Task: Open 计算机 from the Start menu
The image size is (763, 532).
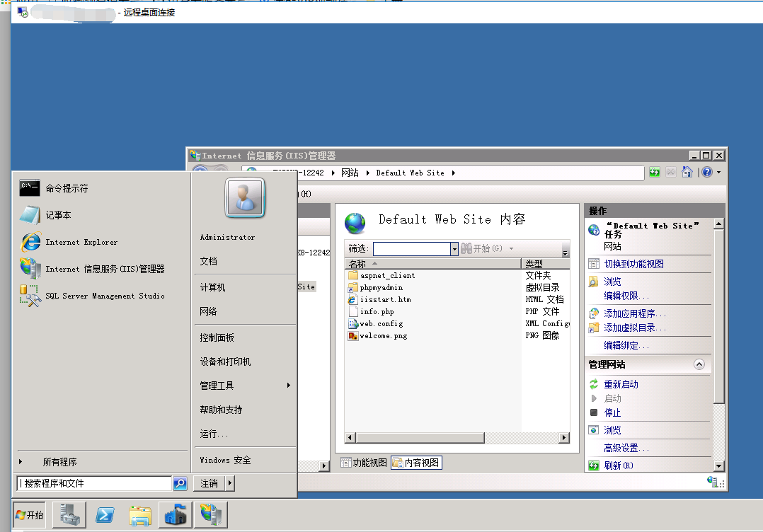Action: pyautogui.click(x=212, y=287)
